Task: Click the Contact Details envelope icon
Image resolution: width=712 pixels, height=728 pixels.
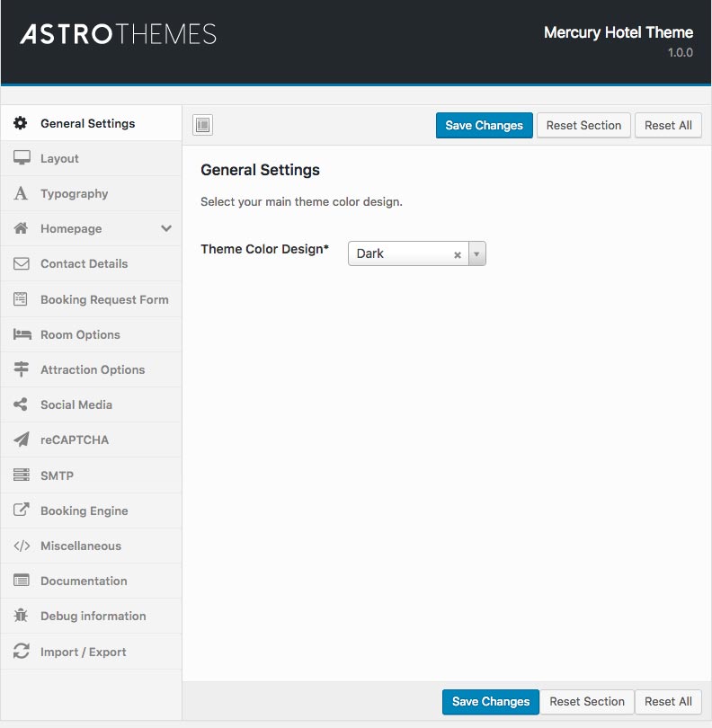Action: point(22,263)
